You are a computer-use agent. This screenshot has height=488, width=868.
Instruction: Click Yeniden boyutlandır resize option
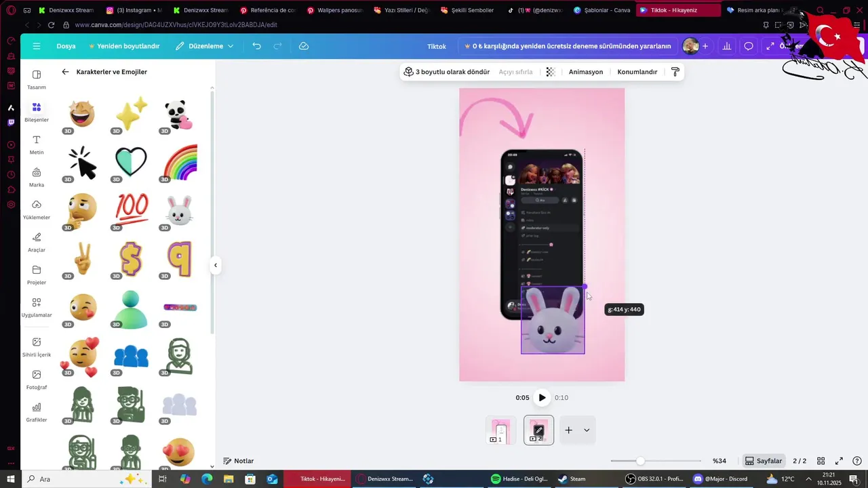click(x=124, y=46)
